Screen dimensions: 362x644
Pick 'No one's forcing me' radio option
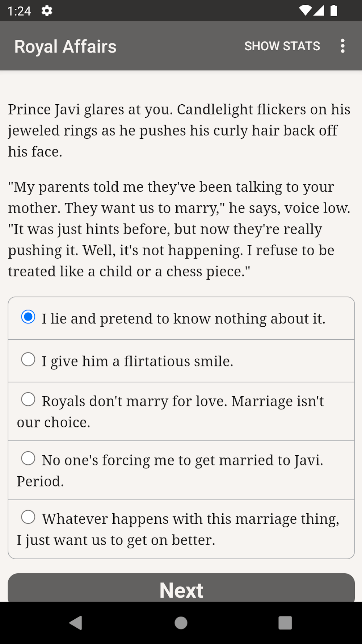click(x=28, y=458)
